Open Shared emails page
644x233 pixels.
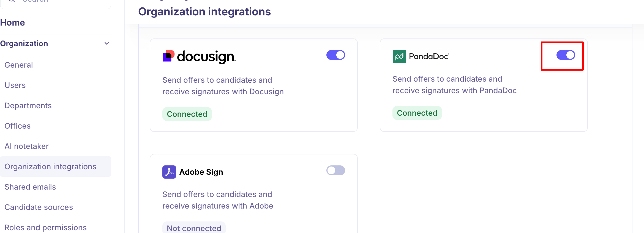(x=30, y=187)
